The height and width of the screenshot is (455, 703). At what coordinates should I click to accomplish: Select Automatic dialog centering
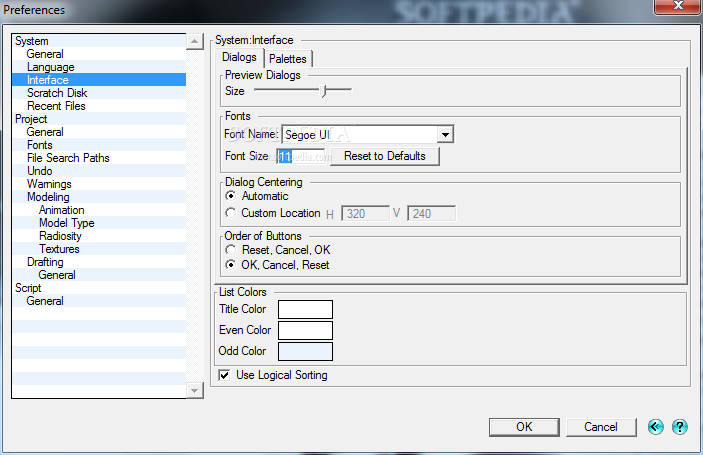point(230,196)
